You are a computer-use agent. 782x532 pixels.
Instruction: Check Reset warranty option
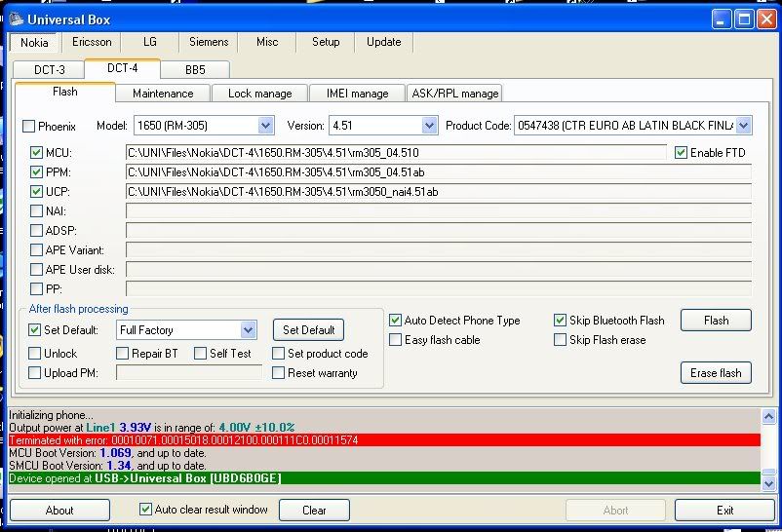pos(278,372)
